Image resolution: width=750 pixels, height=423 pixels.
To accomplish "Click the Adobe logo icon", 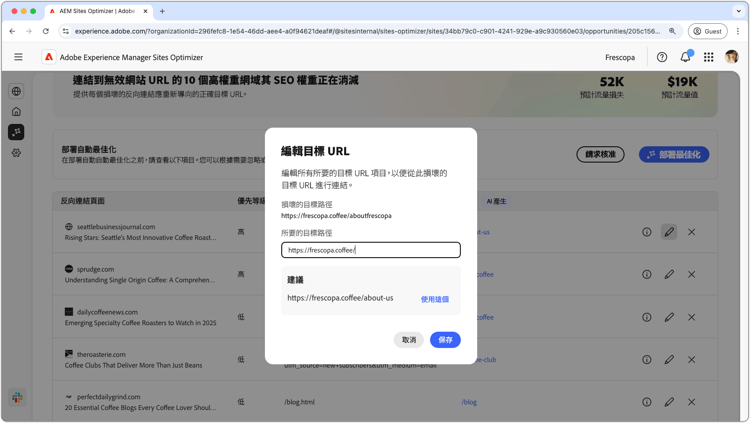I will [49, 57].
